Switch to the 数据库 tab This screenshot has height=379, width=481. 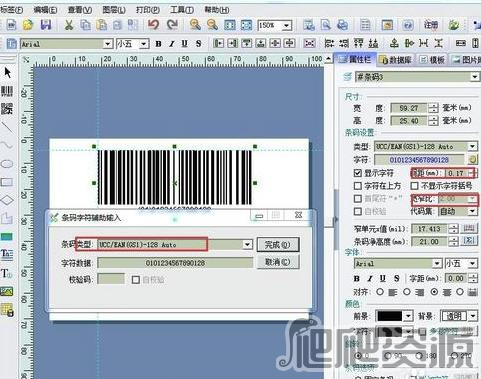click(x=396, y=60)
